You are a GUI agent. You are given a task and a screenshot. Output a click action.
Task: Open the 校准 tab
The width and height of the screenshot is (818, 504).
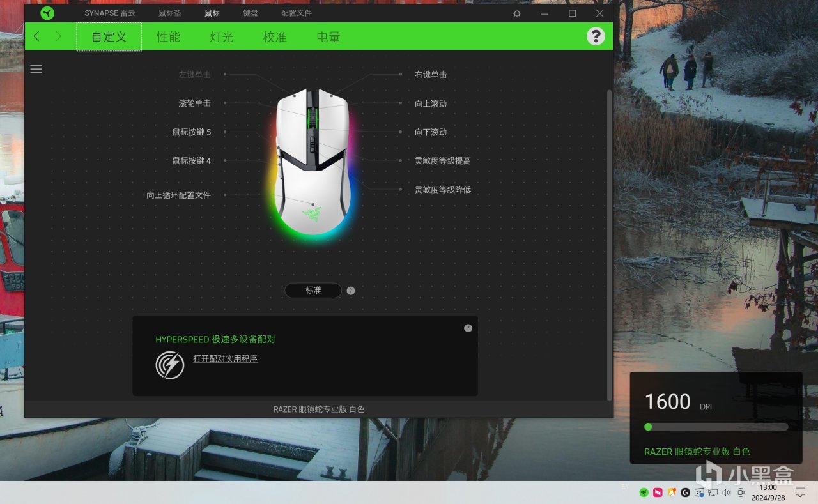pyautogui.click(x=275, y=37)
